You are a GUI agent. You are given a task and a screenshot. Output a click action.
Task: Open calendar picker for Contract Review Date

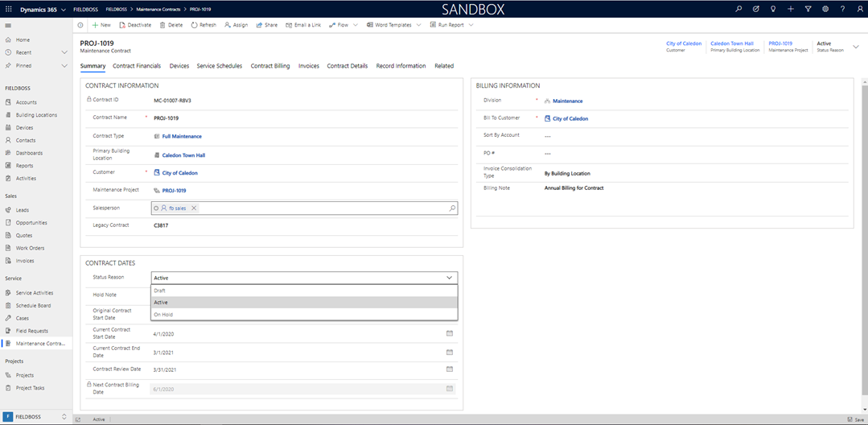[x=450, y=369]
